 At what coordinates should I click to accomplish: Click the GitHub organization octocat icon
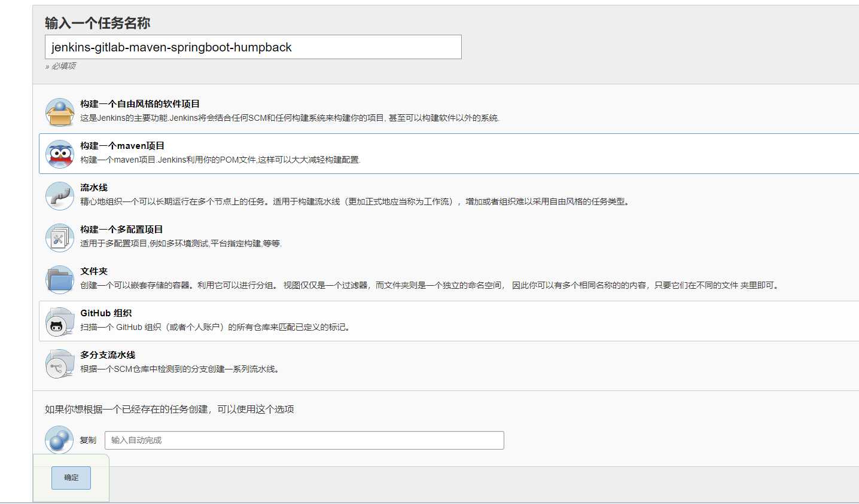60,321
